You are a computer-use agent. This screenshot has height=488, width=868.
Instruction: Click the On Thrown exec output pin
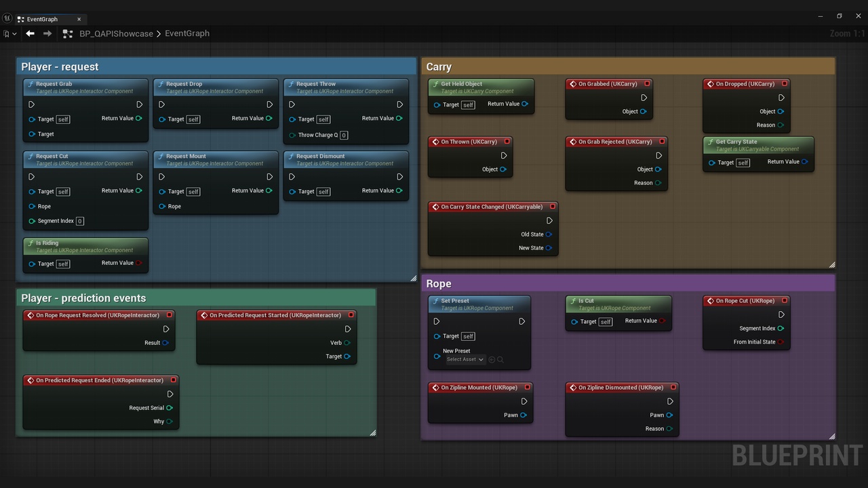click(504, 155)
